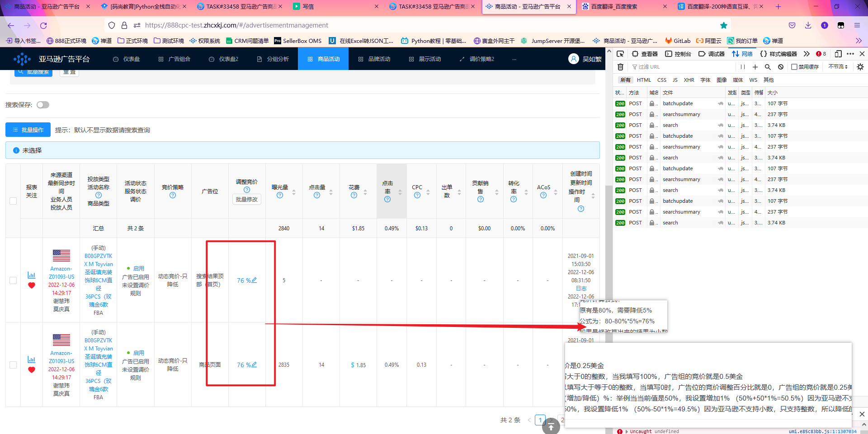Click the back-to-top round button
The height and width of the screenshot is (434, 868).
click(551, 426)
